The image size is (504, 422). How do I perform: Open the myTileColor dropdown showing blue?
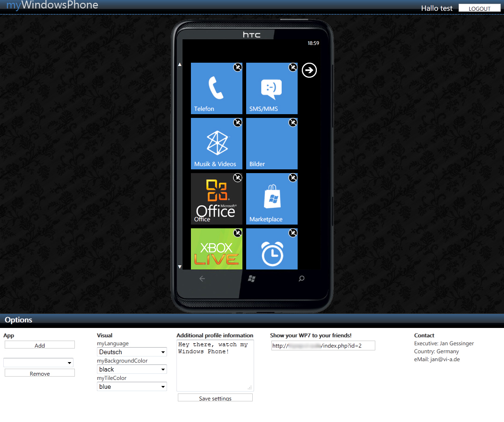click(132, 386)
